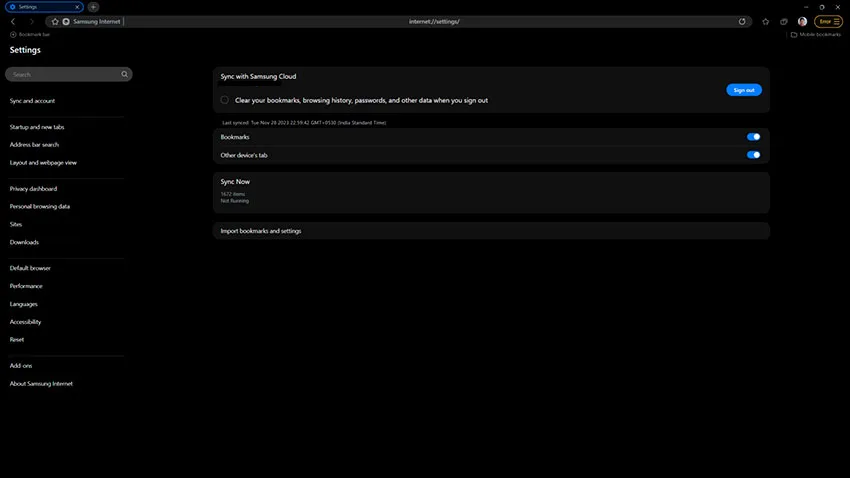850x478 pixels.
Task: Add item using Bookmark bar plus icon
Action: pos(13,35)
